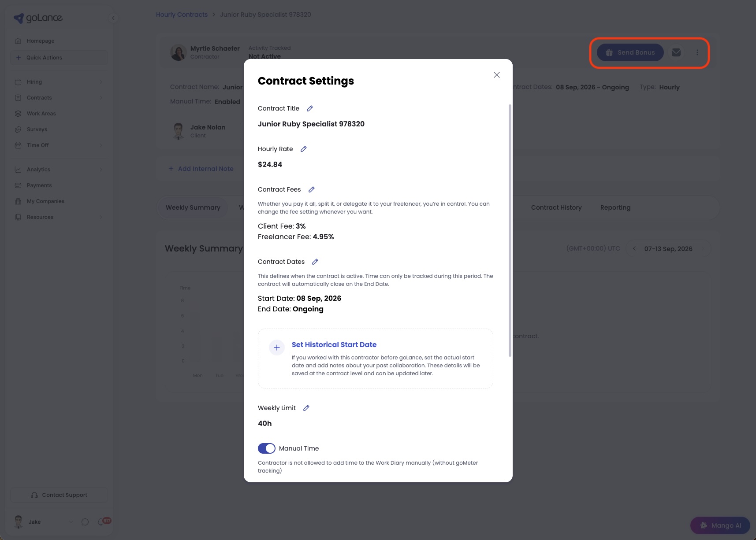This screenshot has width=756, height=540.
Task: Click the Send Bonus button
Action: [630, 52]
